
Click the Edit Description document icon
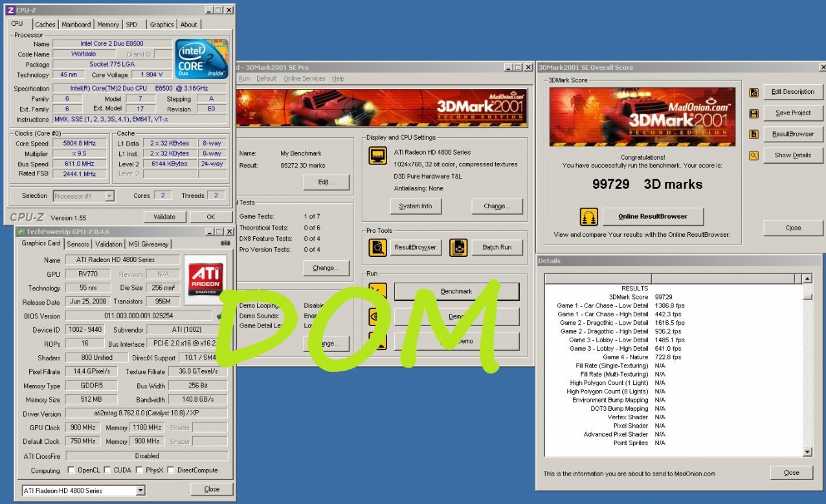point(753,93)
